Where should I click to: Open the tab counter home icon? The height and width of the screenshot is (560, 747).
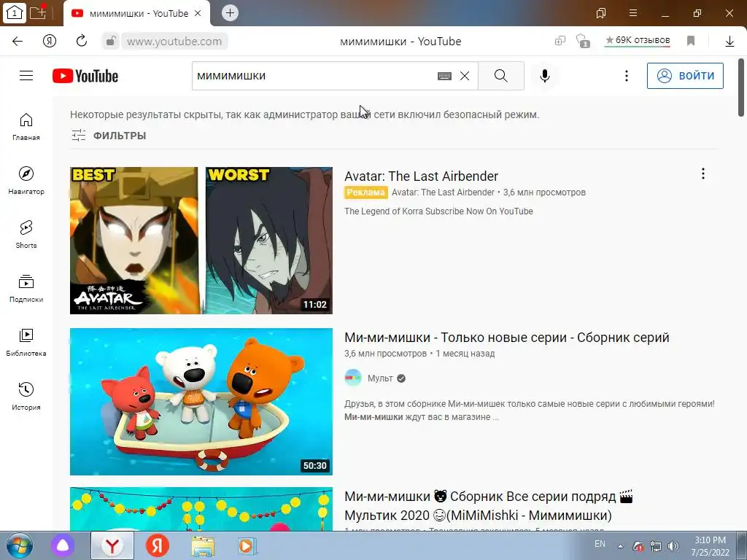pos(15,13)
